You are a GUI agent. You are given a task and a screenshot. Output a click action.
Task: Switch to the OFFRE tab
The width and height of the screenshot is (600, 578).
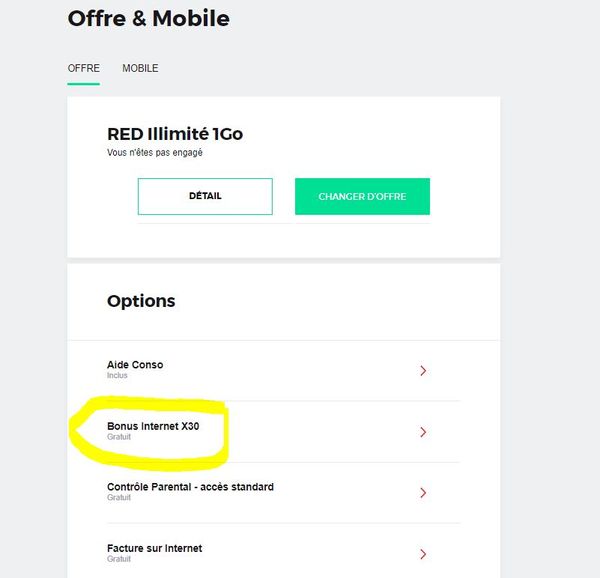coord(83,68)
